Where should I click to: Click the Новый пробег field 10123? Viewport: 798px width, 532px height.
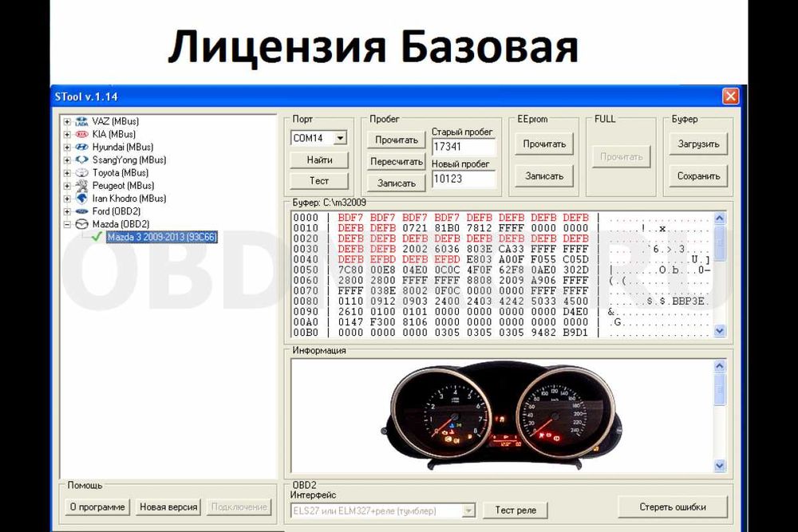click(x=463, y=179)
